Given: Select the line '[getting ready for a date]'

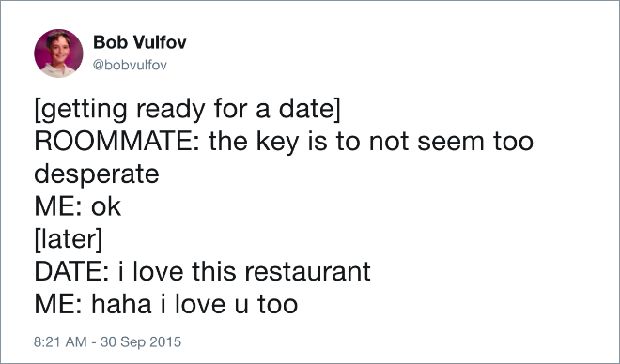Looking at the screenshot, I should coord(187,109).
